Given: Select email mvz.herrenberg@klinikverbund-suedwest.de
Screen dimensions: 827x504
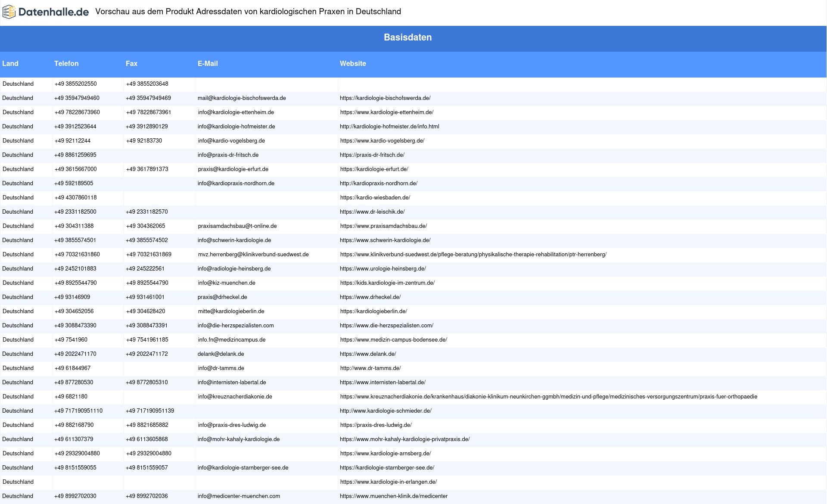Looking at the screenshot, I should coord(253,255).
